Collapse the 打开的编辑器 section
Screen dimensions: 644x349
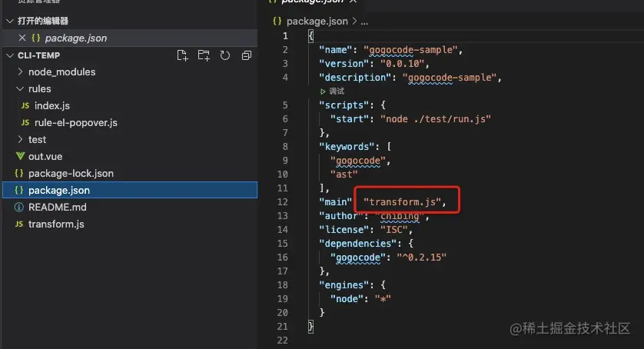[10, 21]
